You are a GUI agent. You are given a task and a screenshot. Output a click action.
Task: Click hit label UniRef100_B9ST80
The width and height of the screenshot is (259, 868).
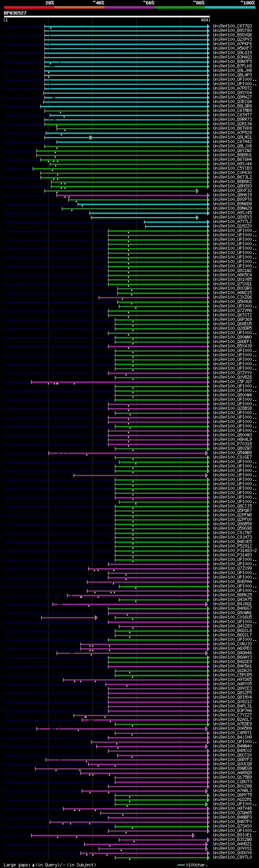[x=232, y=31]
